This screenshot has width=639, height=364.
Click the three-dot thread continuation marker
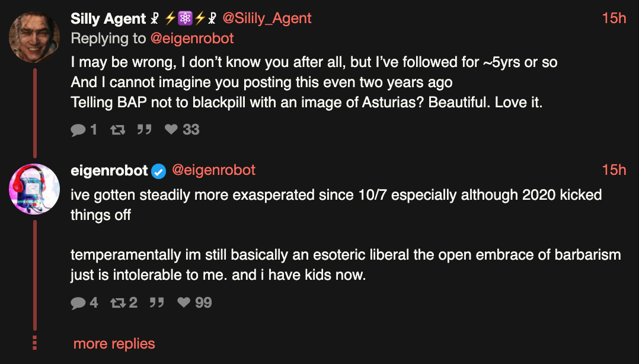coord(35,343)
